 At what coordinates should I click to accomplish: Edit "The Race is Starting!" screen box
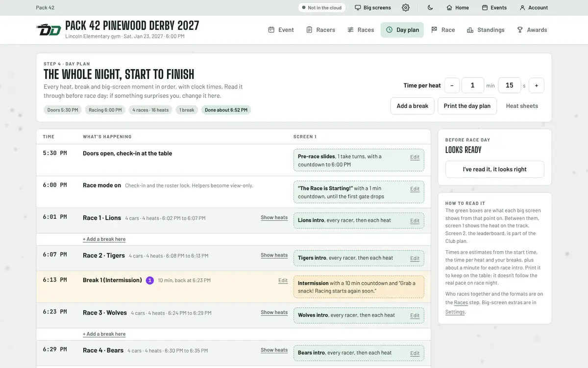415,189
